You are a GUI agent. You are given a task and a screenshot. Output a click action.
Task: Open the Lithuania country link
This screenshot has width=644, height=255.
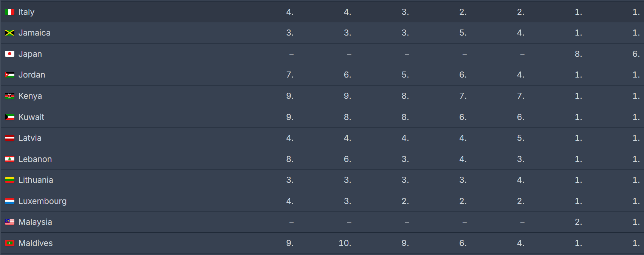coord(36,180)
